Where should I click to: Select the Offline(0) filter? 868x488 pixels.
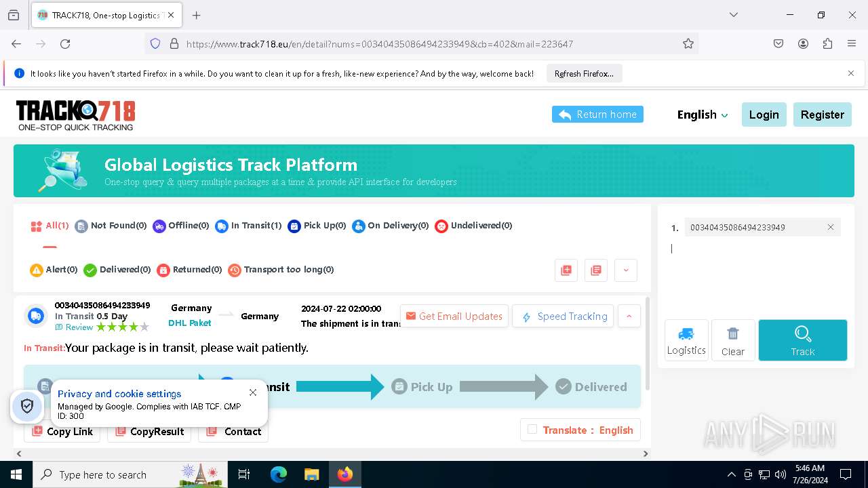pyautogui.click(x=181, y=226)
